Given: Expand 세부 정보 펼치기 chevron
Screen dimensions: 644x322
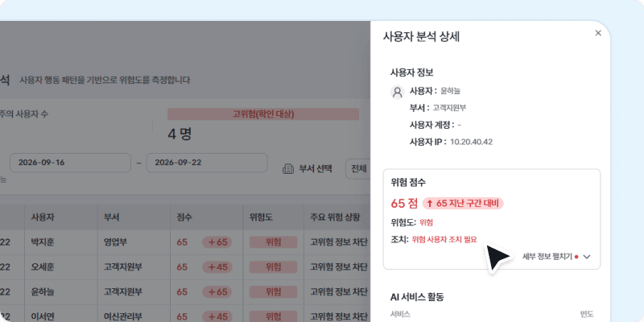Looking at the screenshot, I should point(587,257).
